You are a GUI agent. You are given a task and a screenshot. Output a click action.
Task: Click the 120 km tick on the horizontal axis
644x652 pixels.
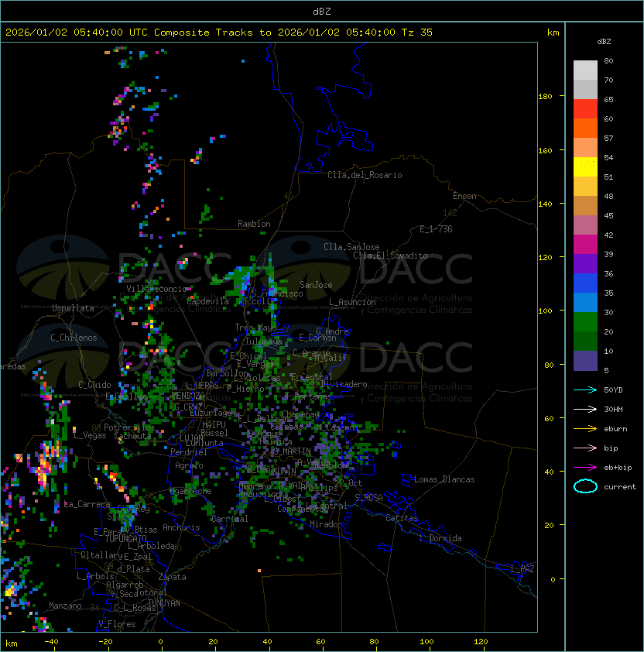coord(481,642)
